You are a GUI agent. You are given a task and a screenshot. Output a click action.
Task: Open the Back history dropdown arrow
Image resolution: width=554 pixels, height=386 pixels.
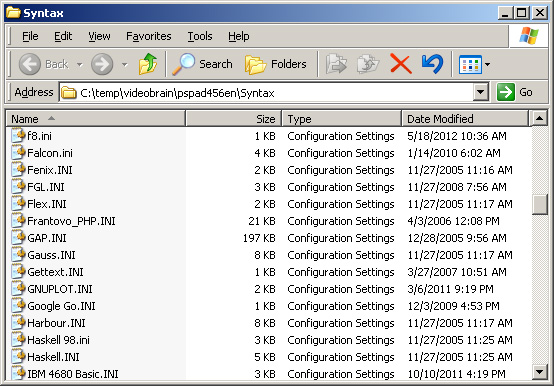tap(80, 64)
